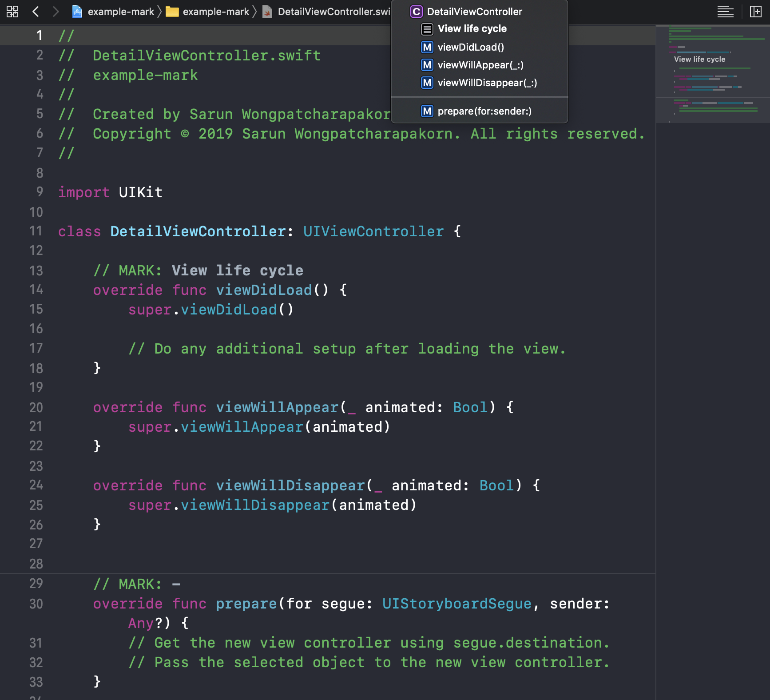Click the "MARK: -" comment on line 29

pyautogui.click(x=137, y=584)
